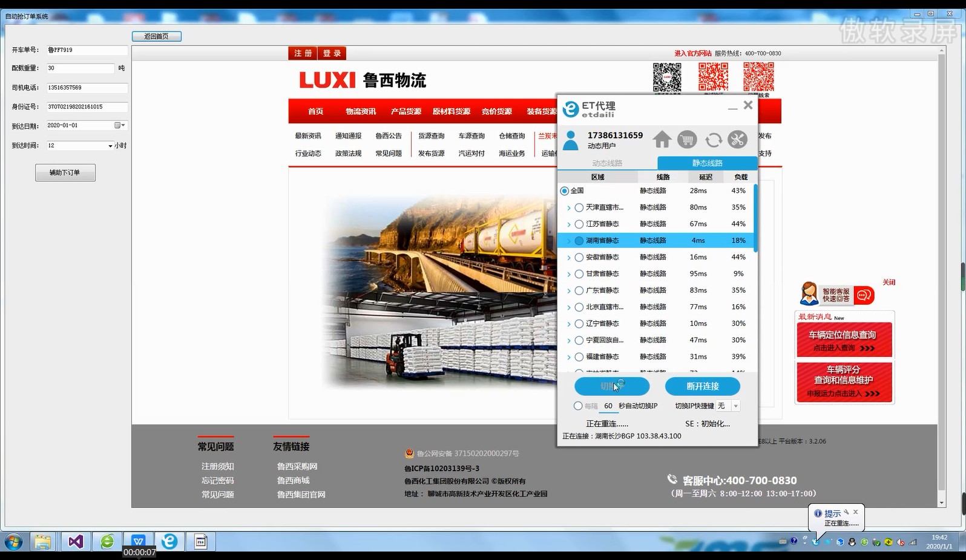The image size is (966, 560).
Task: Select 安徽省静态 radio button
Action: tap(579, 257)
